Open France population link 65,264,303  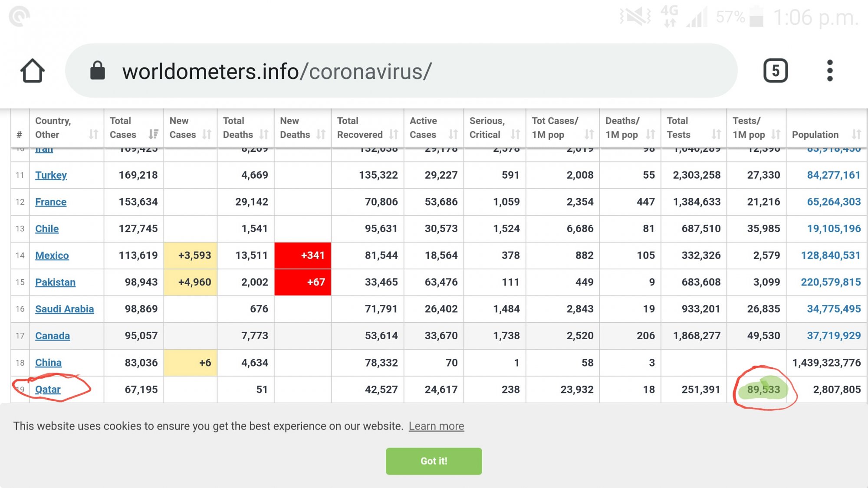tap(834, 202)
